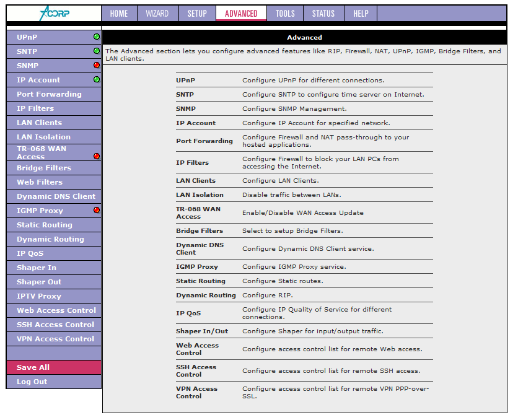Click the red SNMP status indicator
The image size is (518, 420).
[97, 66]
